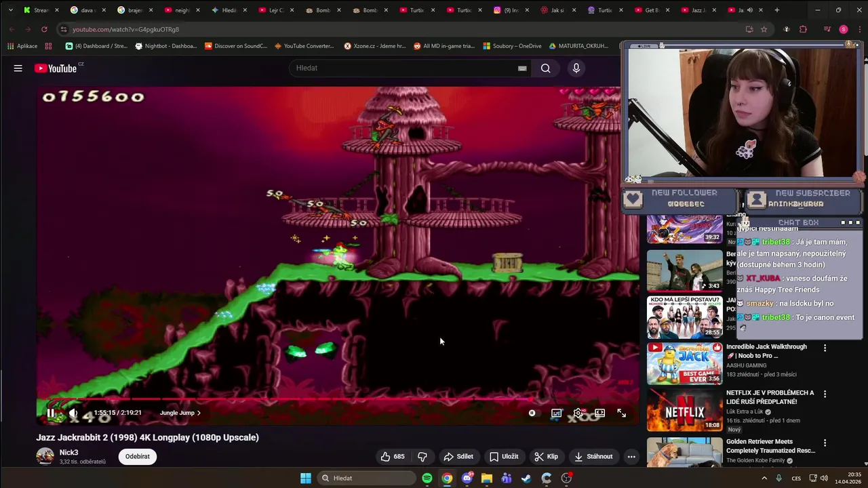Expand the Jungle Jump chapter list
Screen dimensions: 868x488
(x=180, y=413)
